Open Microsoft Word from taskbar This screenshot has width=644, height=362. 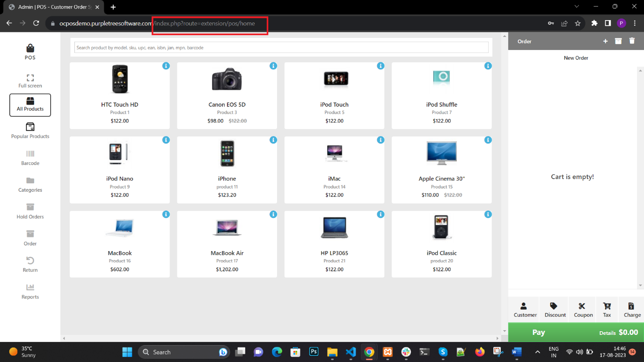[516, 352]
